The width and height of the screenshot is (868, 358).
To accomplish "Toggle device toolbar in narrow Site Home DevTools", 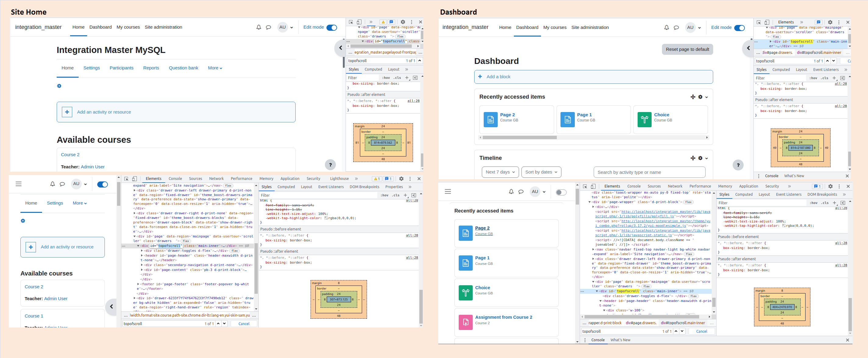I will (134, 179).
